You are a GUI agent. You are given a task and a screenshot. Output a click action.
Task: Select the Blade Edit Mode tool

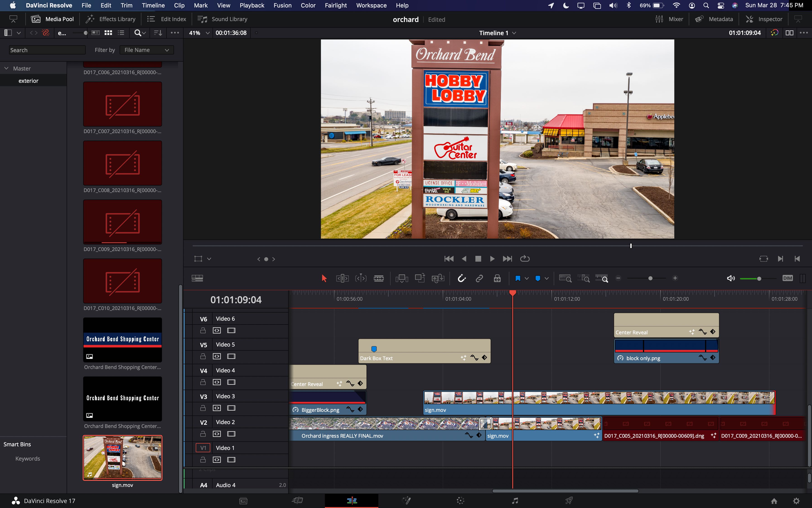[379, 278]
